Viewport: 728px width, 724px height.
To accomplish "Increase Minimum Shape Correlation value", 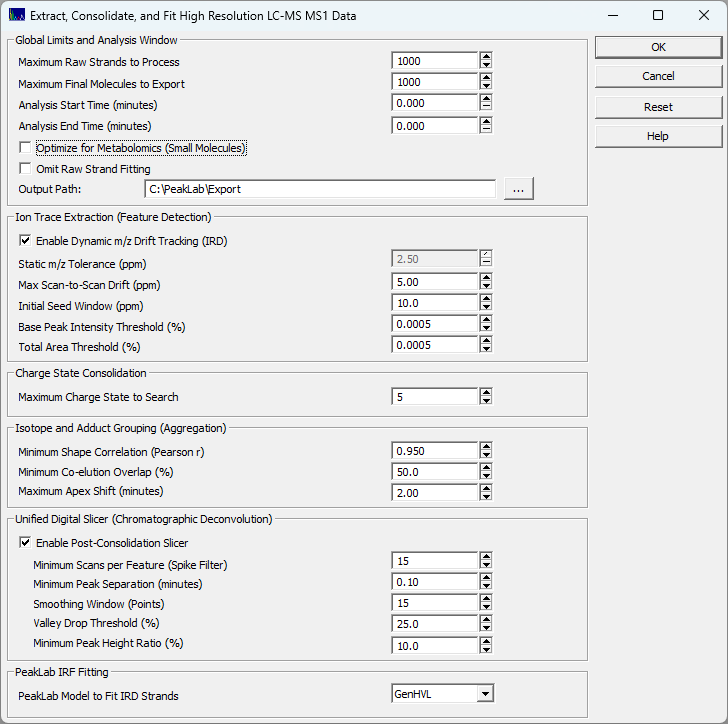I will coord(486,447).
